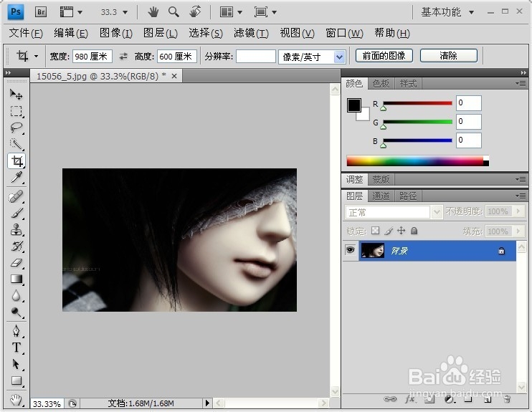
Task: Click the red R slider track
Action: 418,103
